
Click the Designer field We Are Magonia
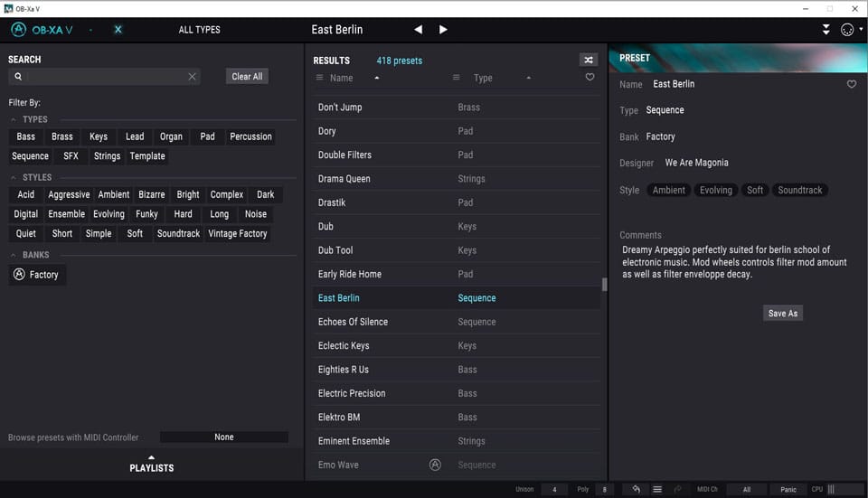point(696,163)
